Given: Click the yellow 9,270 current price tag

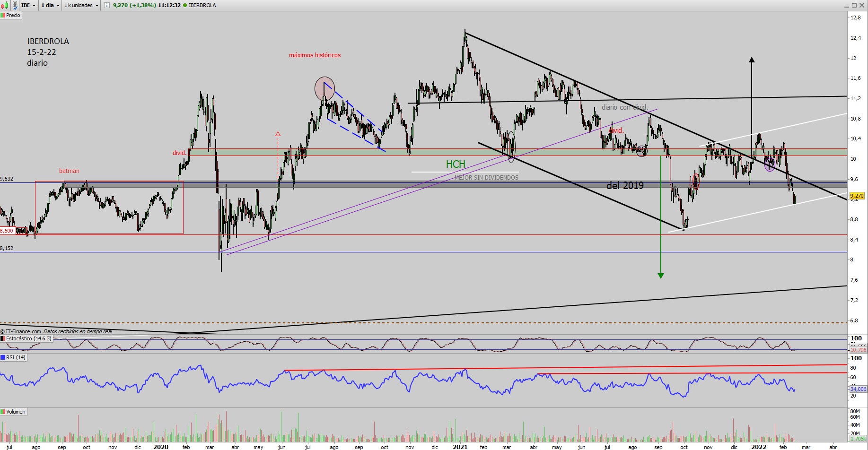Looking at the screenshot, I should pos(857,196).
